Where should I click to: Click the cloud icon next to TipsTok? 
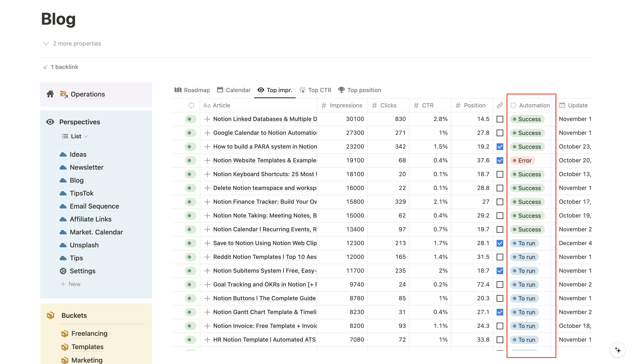[63, 193]
